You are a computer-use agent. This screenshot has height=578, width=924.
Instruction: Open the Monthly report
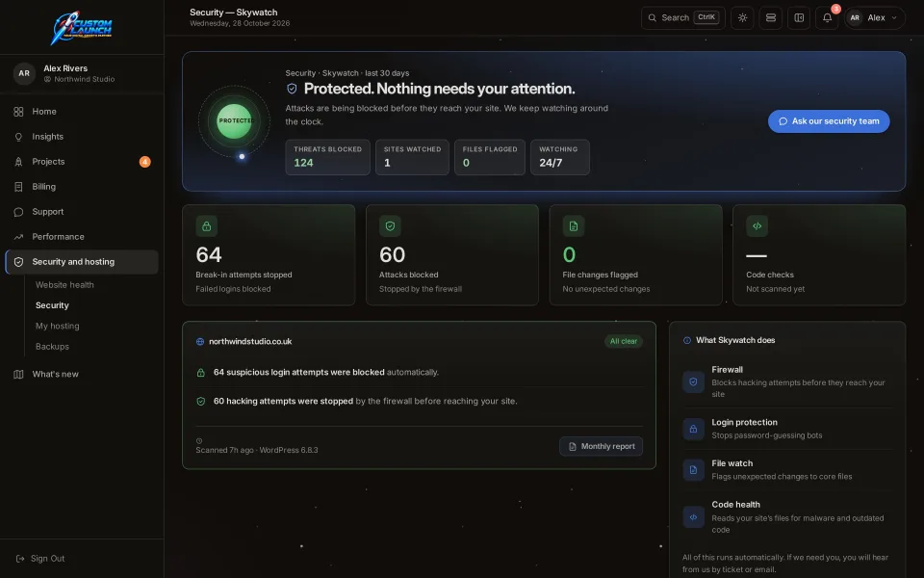click(x=601, y=446)
